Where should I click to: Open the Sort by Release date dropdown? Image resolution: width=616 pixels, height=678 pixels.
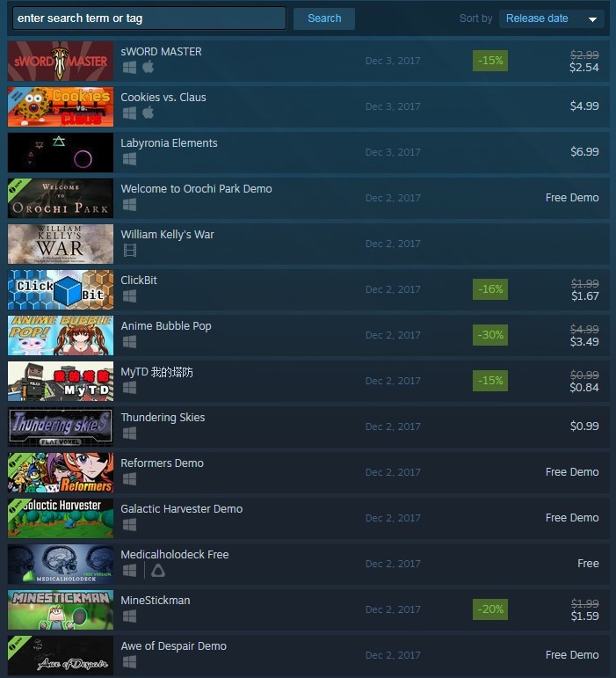551,18
